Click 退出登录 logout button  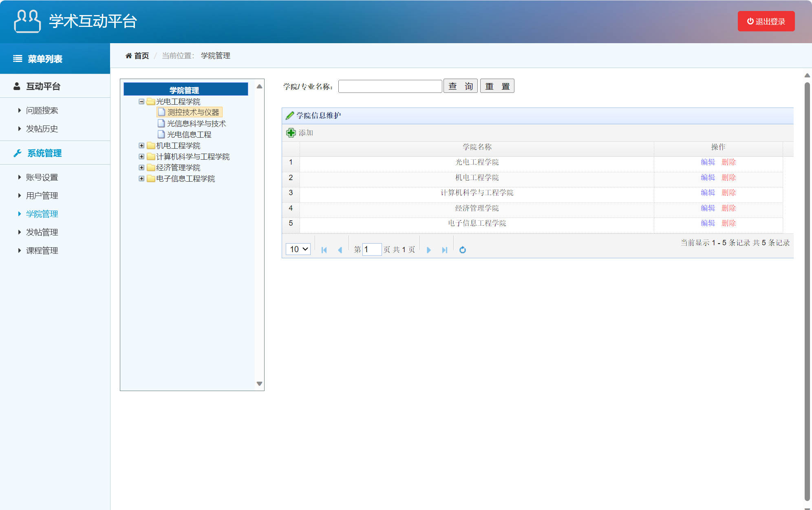[x=766, y=22]
